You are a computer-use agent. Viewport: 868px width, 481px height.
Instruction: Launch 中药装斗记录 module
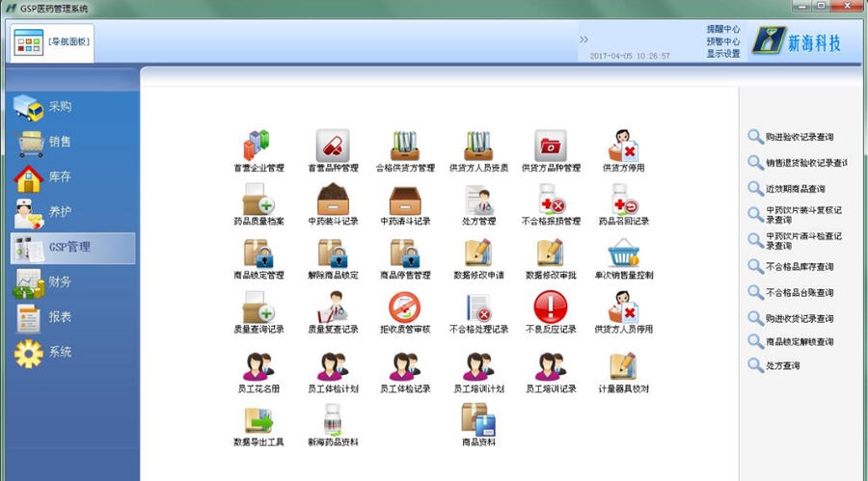[x=332, y=200]
